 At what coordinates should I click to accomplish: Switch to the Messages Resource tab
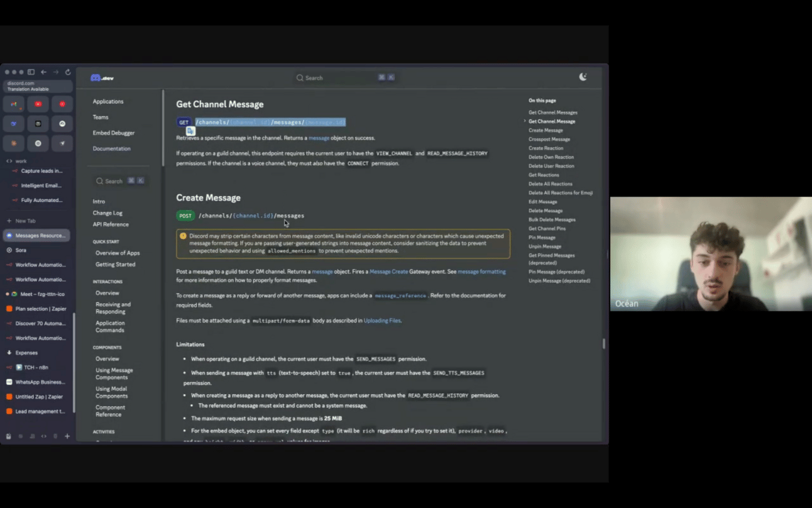click(x=36, y=236)
